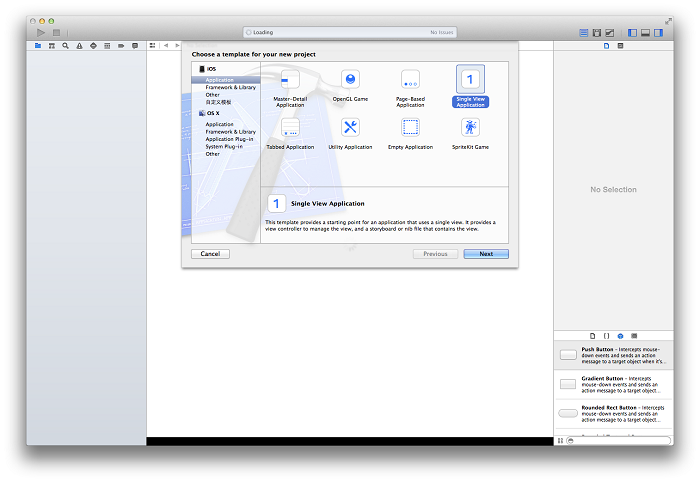Click the Next button
Screen dimensions: 700x482
click(x=486, y=254)
